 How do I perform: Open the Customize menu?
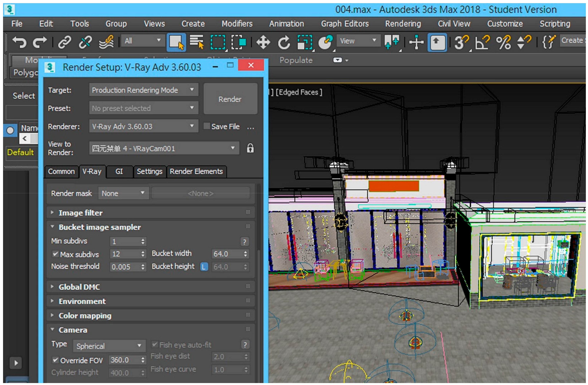(505, 24)
